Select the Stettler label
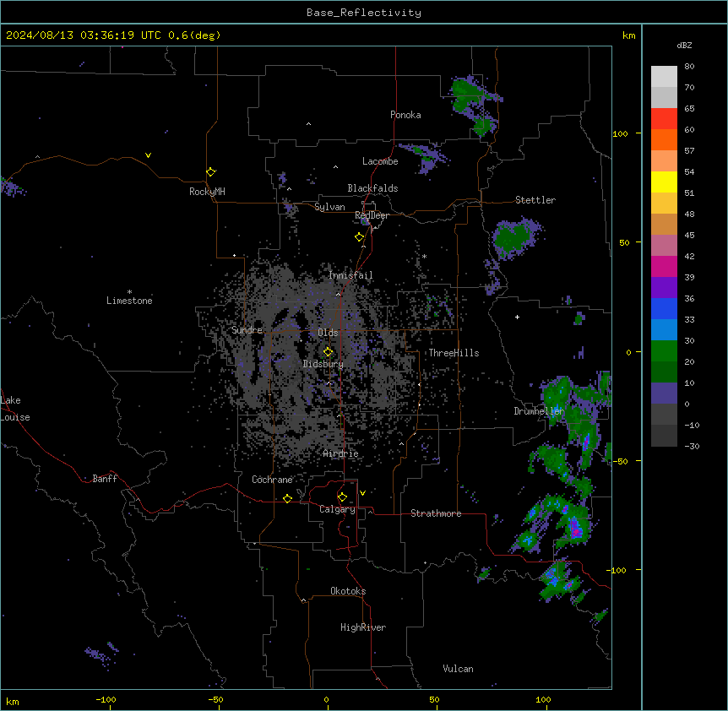The width and height of the screenshot is (728, 711). coord(535,200)
